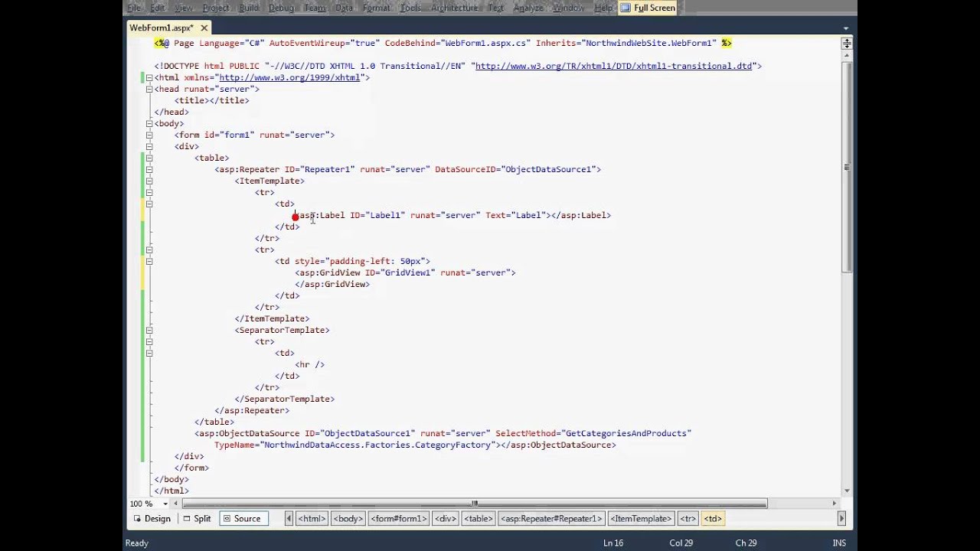Collapse the body tag region
Screen dimensions: 980x551
[x=149, y=123]
